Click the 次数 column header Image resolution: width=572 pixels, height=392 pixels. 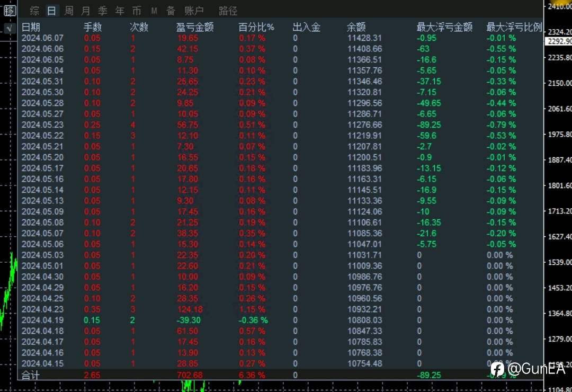click(139, 27)
